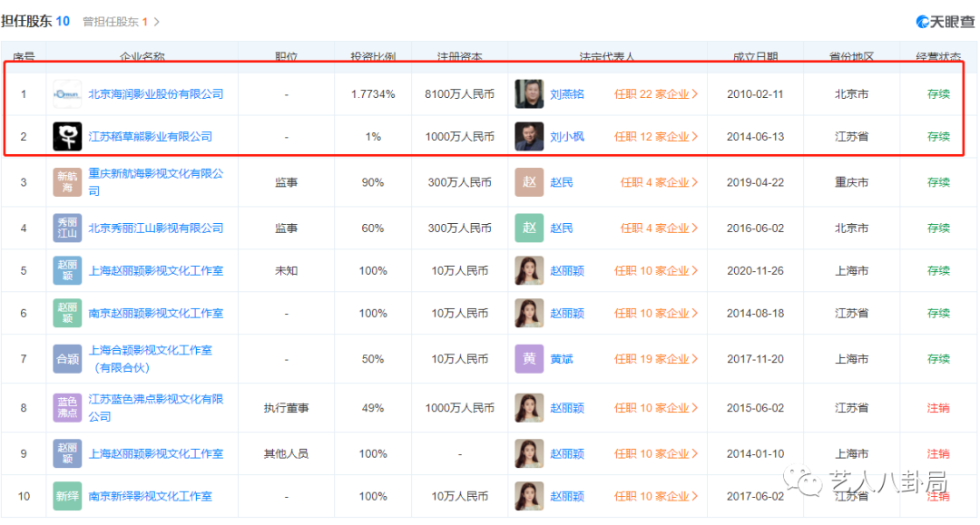Click the 北京海润影业 company logo icon

click(67, 94)
